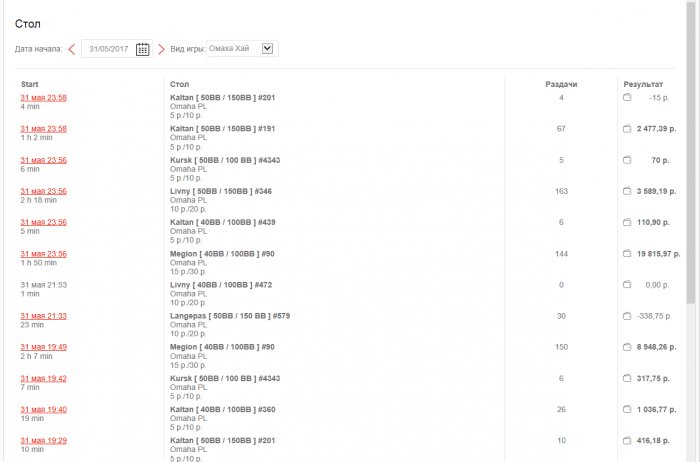
Task: Open the calendar date picker icon
Action: tap(142, 49)
